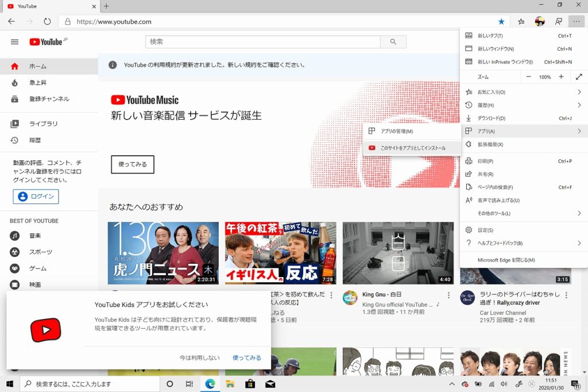
Task: Select ダウンロード menu item
Action: tap(524, 118)
